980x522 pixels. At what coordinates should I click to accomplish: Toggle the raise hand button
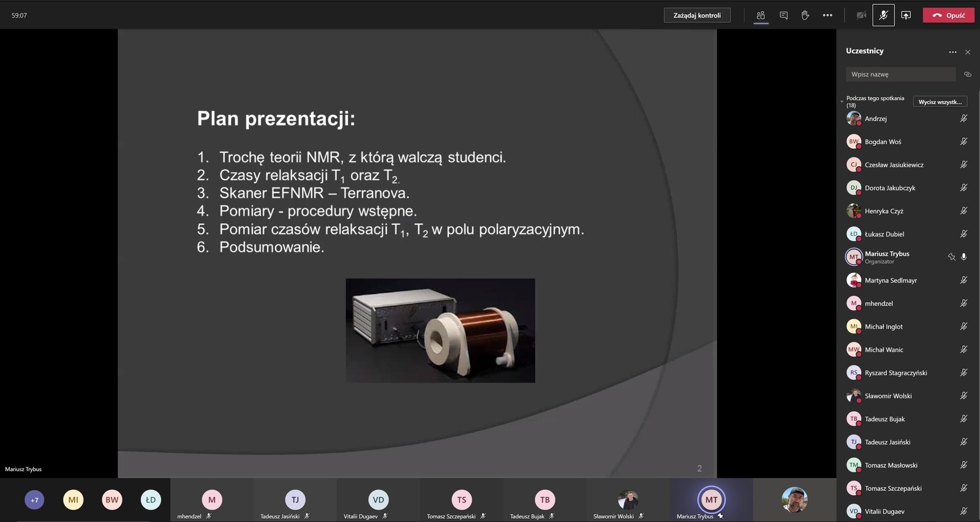pyautogui.click(x=805, y=15)
